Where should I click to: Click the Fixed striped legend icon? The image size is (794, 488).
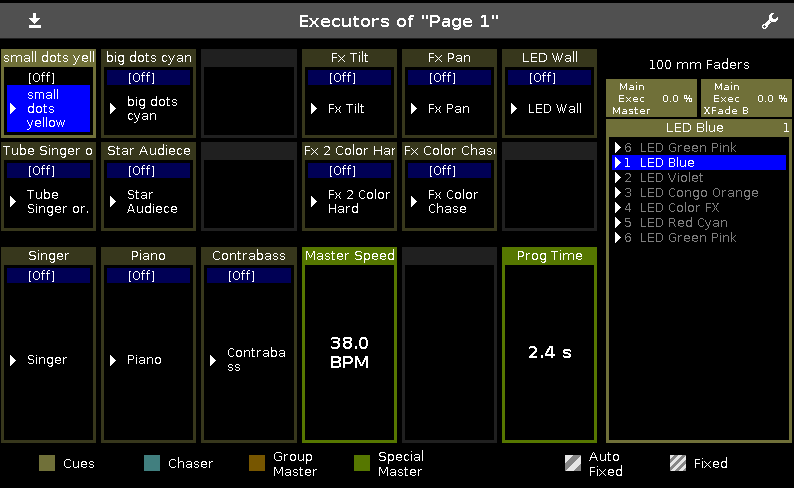[x=677, y=463]
